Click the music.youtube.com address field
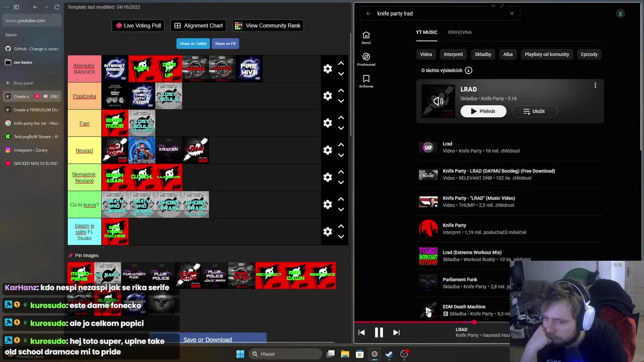The image size is (644, 362). click(x=32, y=21)
